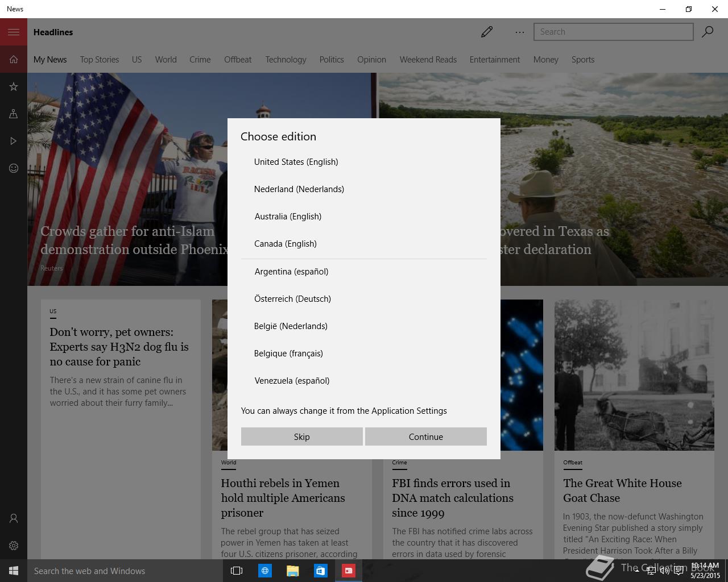Open Interests star icon in sidebar
This screenshot has height=582, width=728.
[14, 86]
